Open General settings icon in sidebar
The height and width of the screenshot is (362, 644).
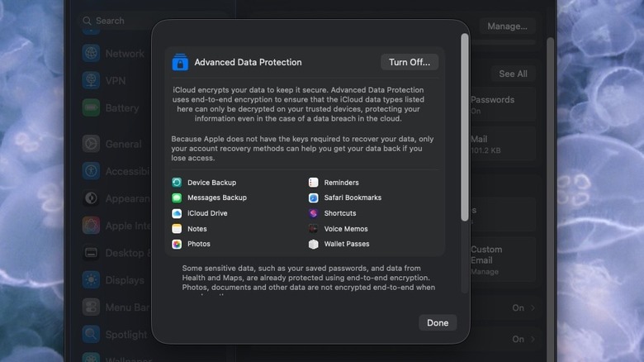(x=91, y=144)
